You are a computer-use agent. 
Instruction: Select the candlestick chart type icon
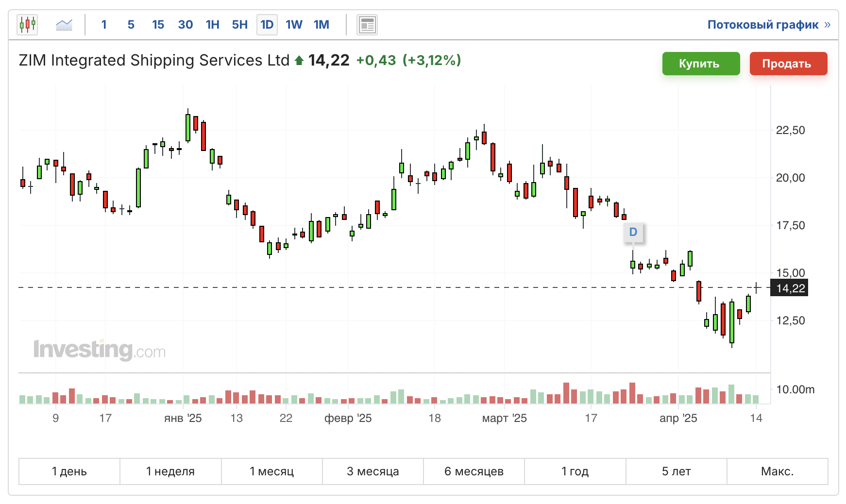(x=27, y=24)
